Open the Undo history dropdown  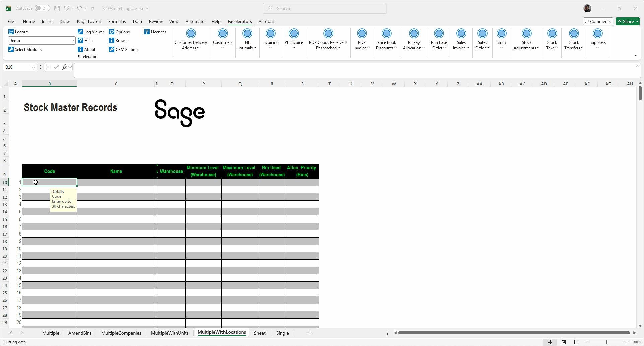point(72,8)
